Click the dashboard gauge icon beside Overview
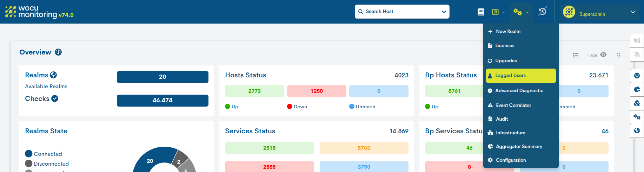Viewport: 644px width, 172px height. coord(58,52)
